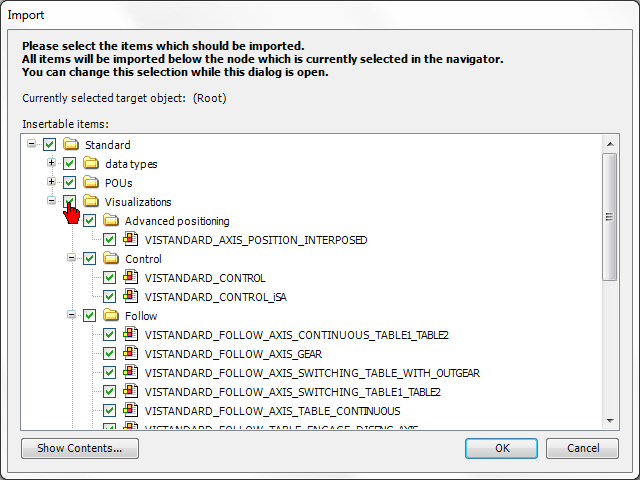
Task: Click the VISTANDARD_FOLLOW_AXIS_GEAR visualization icon
Action: pos(130,354)
